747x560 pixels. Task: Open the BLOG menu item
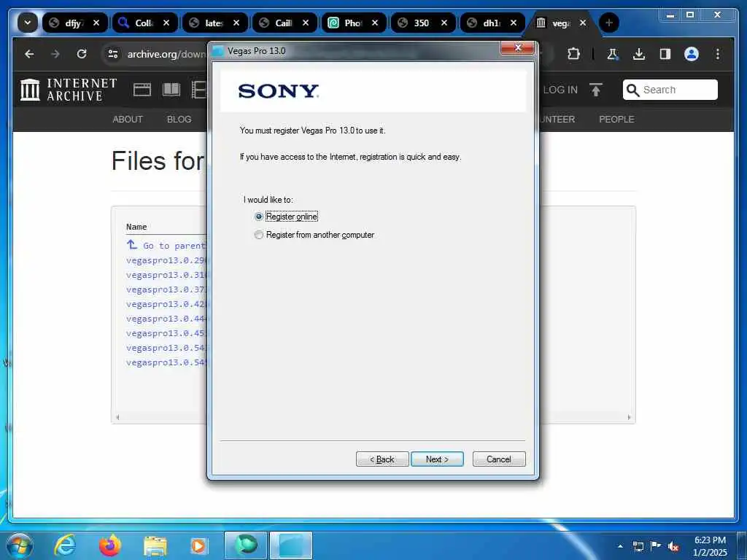179,119
